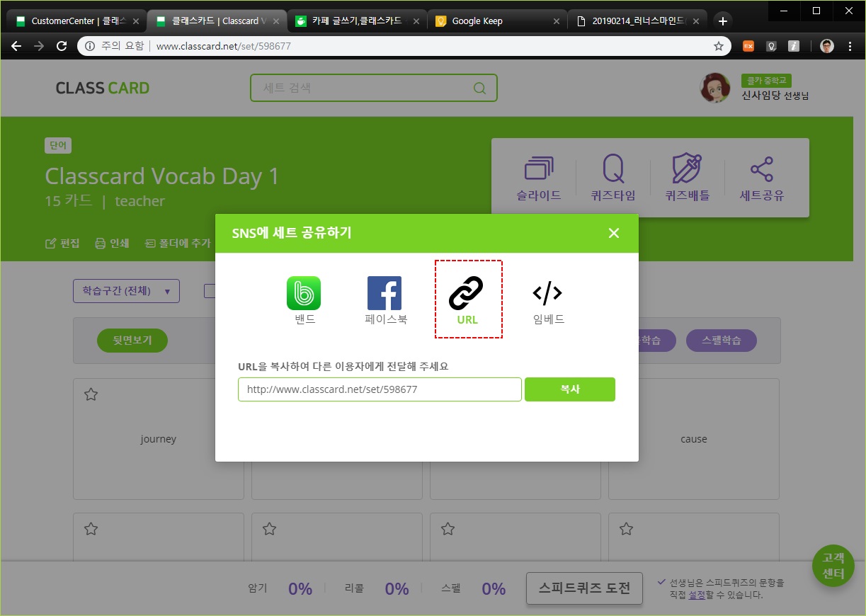Image resolution: width=866 pixels, height=616 pixels.
Task: Go to CLASS CARD home logo
Action: 103,89
